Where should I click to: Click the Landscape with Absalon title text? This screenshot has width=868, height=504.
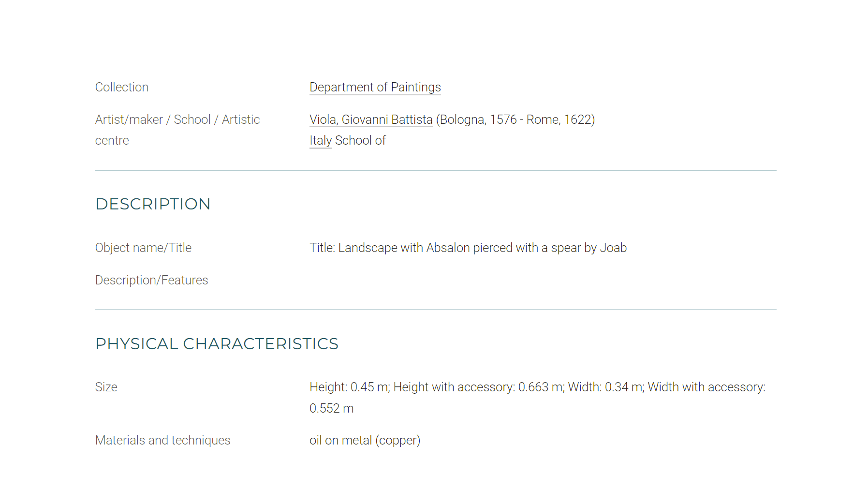[x=468, y=248]
